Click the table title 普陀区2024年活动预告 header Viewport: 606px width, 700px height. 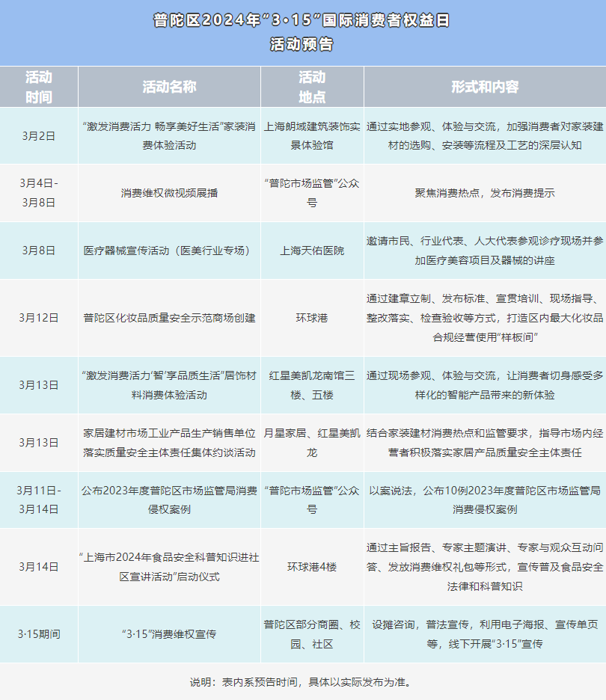click(x=303, y=34)
